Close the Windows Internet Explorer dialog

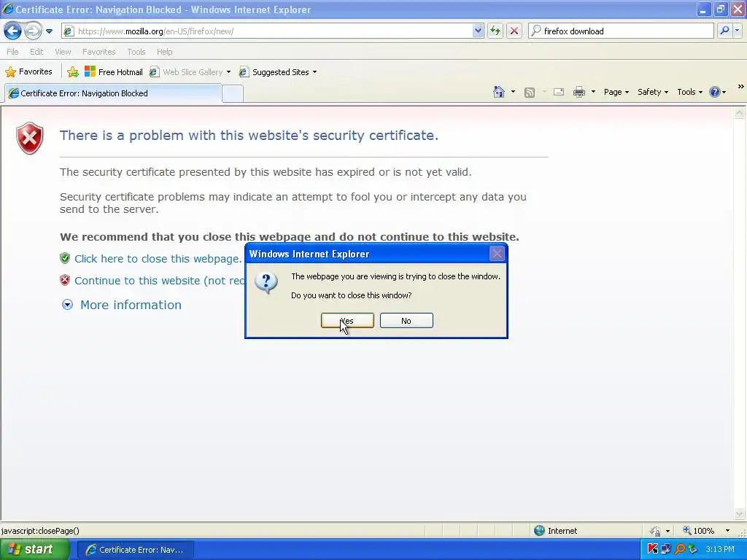point(497,254)
